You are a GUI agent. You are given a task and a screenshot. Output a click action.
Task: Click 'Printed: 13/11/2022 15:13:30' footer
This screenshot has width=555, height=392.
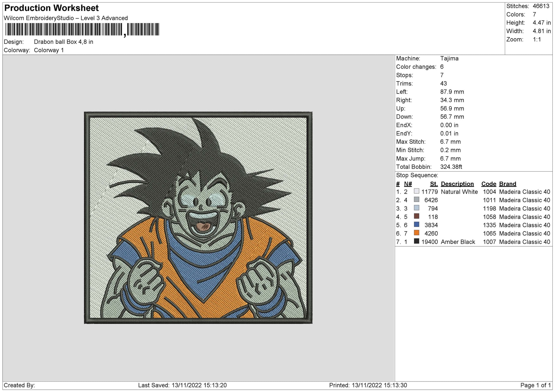tap(368, 385)
